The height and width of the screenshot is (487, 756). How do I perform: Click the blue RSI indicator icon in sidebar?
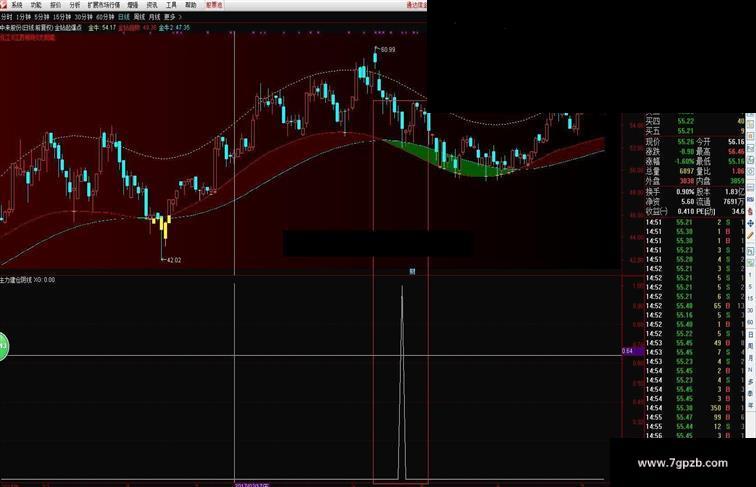pyautogui.click(x=751, y=199)
